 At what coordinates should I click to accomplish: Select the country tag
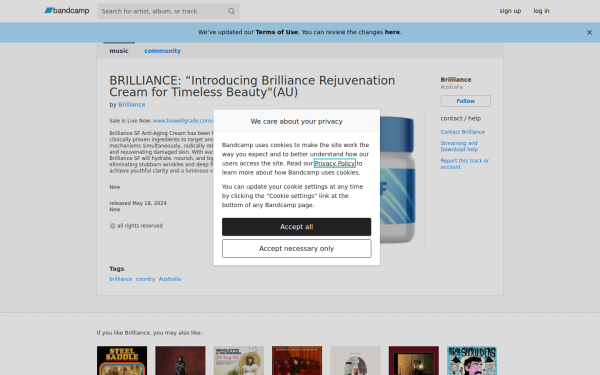145,279
